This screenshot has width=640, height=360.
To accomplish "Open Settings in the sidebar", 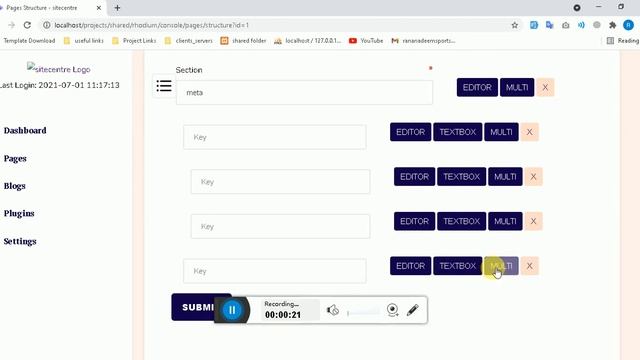I will [x=20, y=241].
